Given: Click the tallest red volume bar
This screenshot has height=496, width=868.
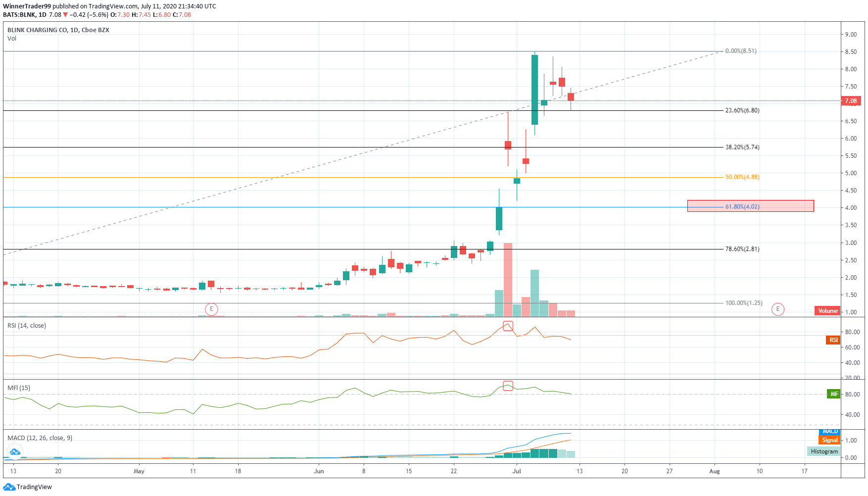Looking at the screenshot, I should (508, 280).
